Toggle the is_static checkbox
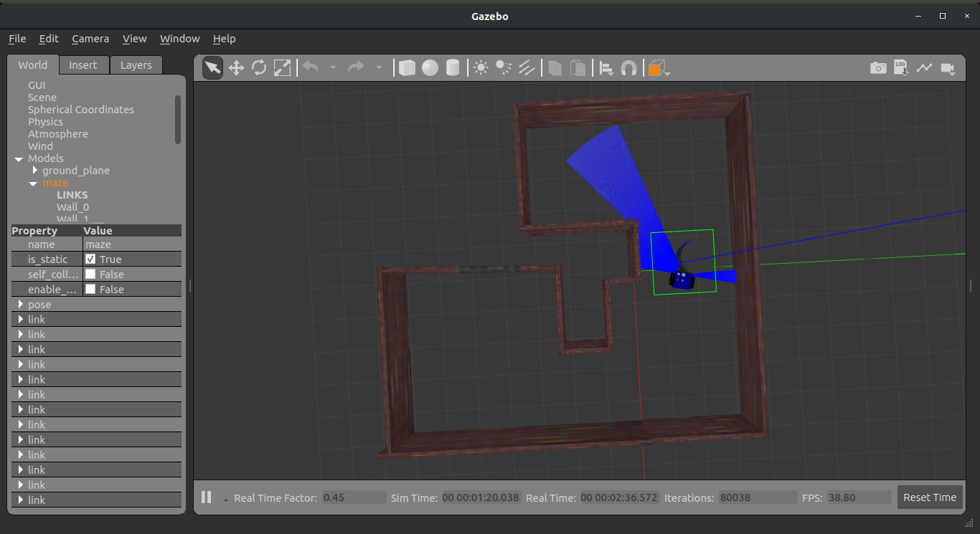This screenshot has height=534, width=980. click(x=90, y=259)
